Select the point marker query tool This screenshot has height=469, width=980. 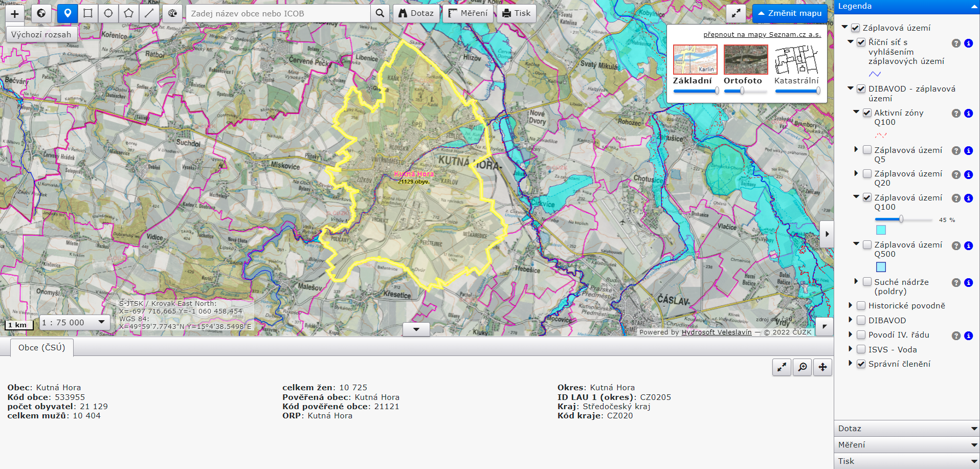[68, 13]
